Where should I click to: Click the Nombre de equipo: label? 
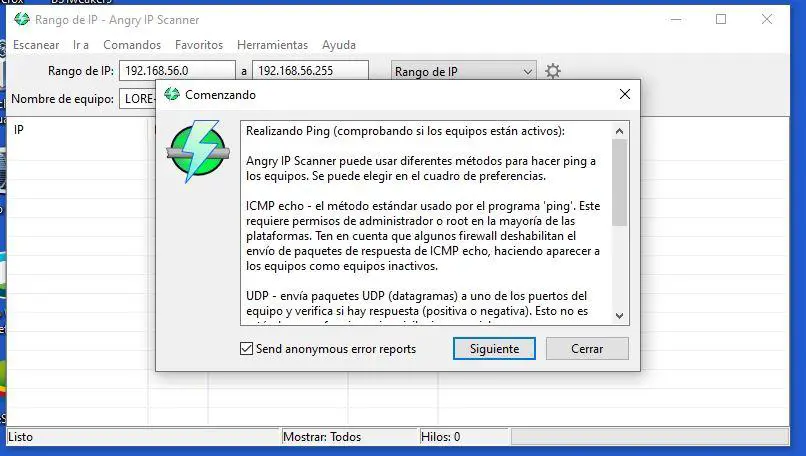coord(63,99)
